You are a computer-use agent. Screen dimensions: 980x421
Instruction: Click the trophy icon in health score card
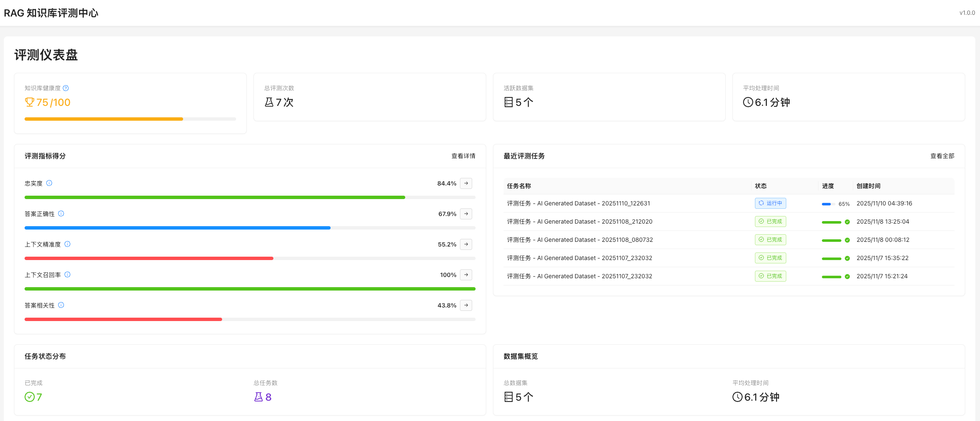coord(29,102)
